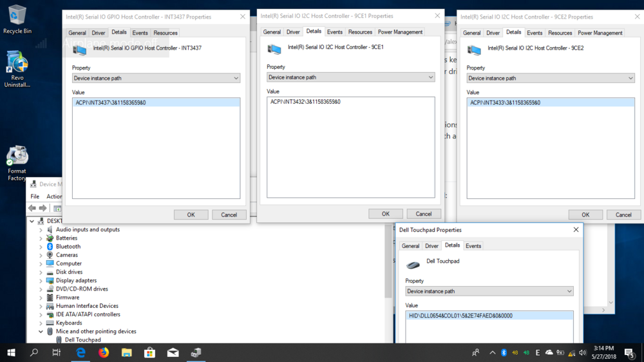
Task: Select IDE ATA/ATAPI controllers tree item
Action: [88, 314]
